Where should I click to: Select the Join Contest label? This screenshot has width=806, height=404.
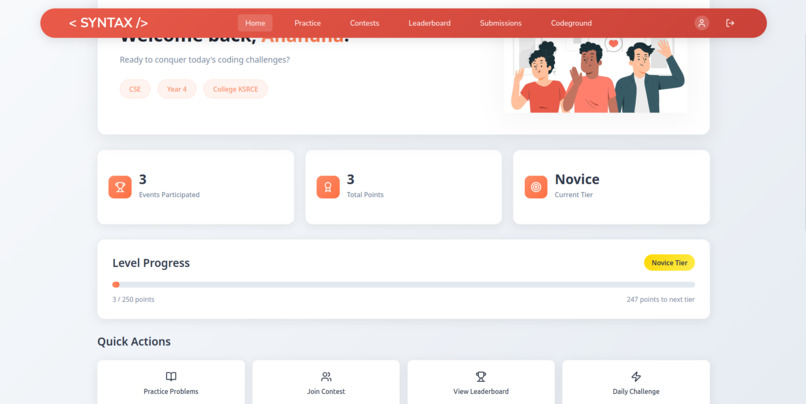point(326,392)
